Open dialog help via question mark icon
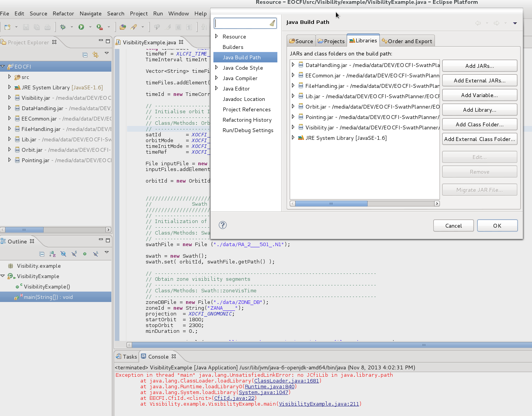Screen dimensions: 532x416 223,225
